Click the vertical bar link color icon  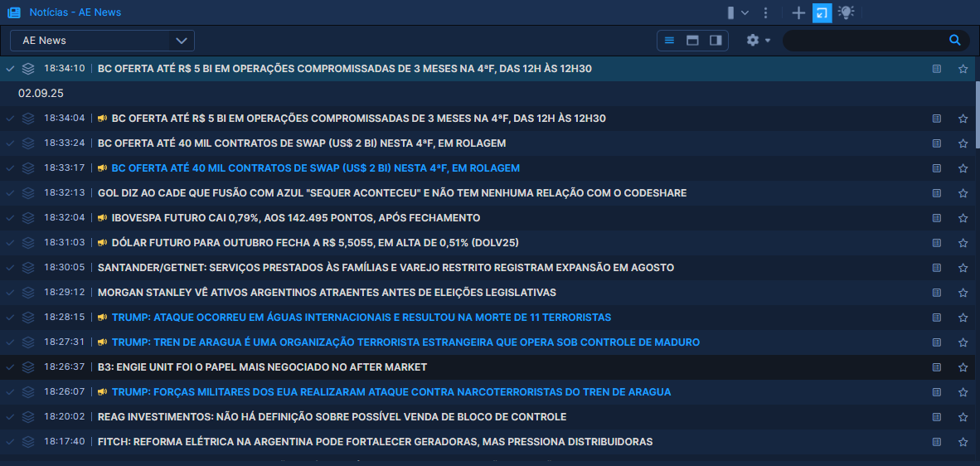(730, 12)
